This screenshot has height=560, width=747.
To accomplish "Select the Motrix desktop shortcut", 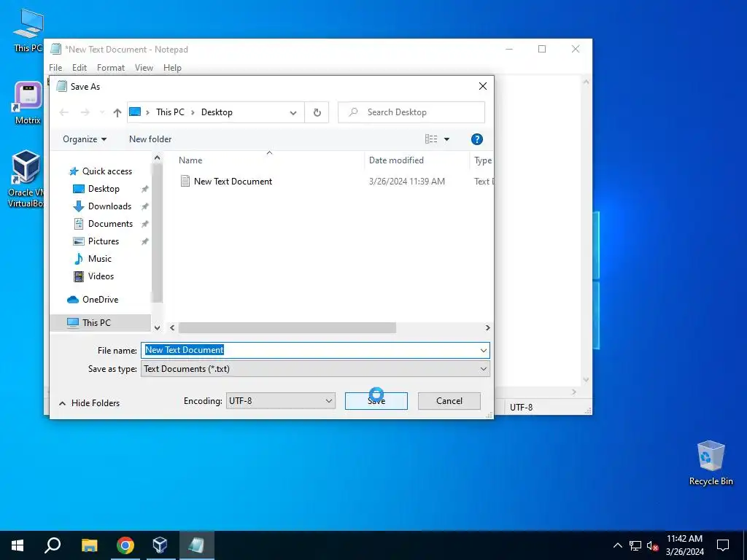I will [x=28, y=102].
